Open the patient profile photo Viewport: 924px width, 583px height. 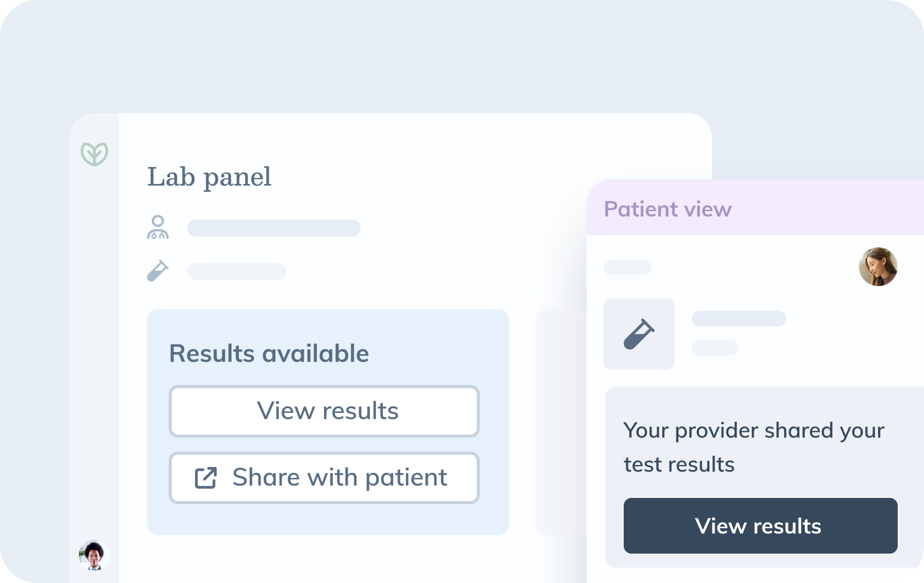[x=878, y=266]
